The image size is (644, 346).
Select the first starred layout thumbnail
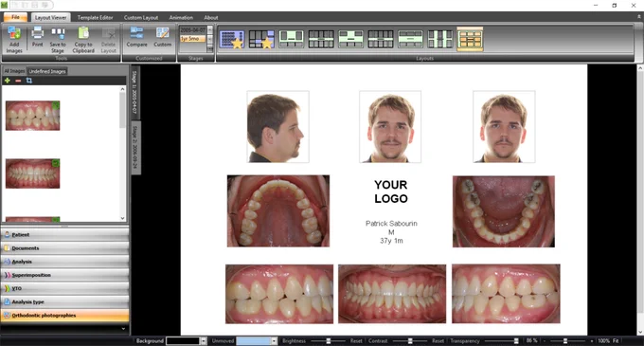[x=232, y=40]
